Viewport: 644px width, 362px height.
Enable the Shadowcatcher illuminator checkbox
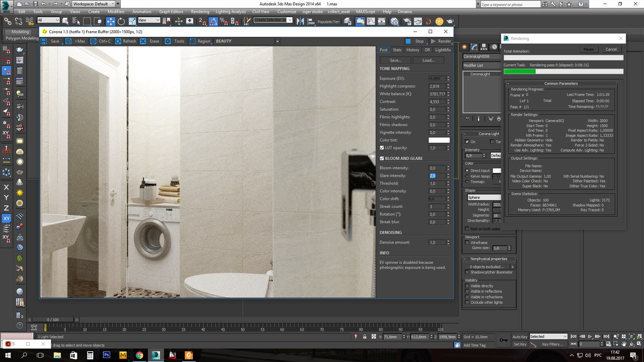click(467, 272)
